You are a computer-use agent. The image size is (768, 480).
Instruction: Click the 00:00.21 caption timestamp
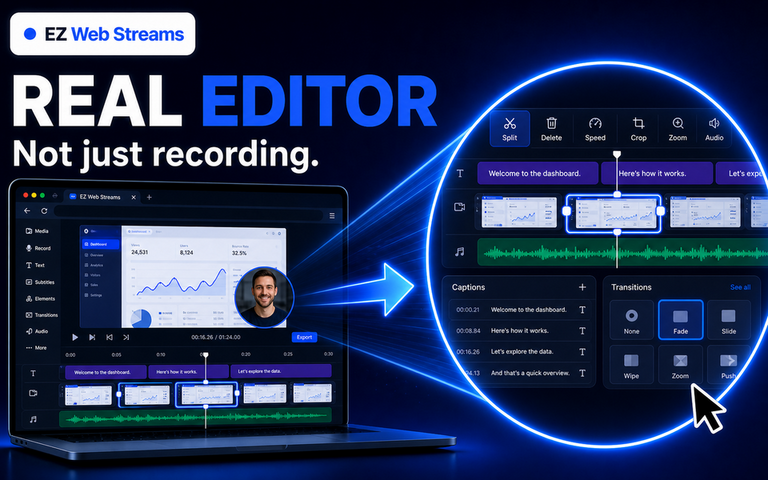point(468,310)
